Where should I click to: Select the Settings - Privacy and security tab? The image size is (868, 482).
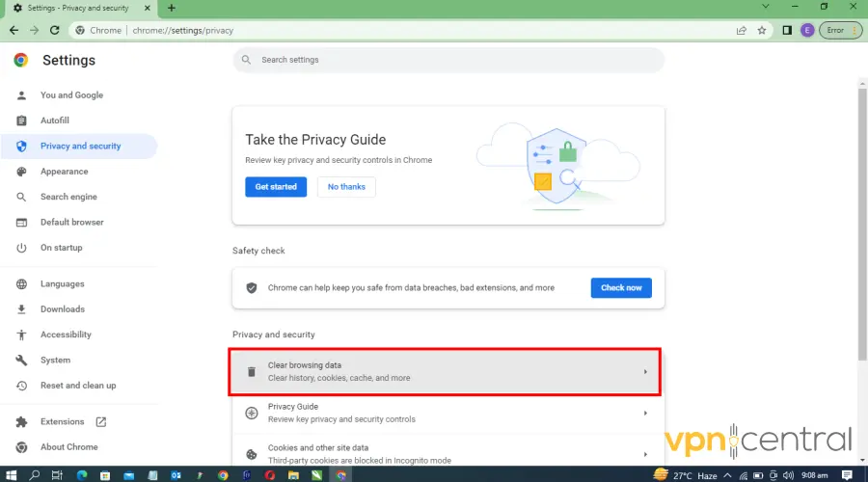click(x=80, y=8)
